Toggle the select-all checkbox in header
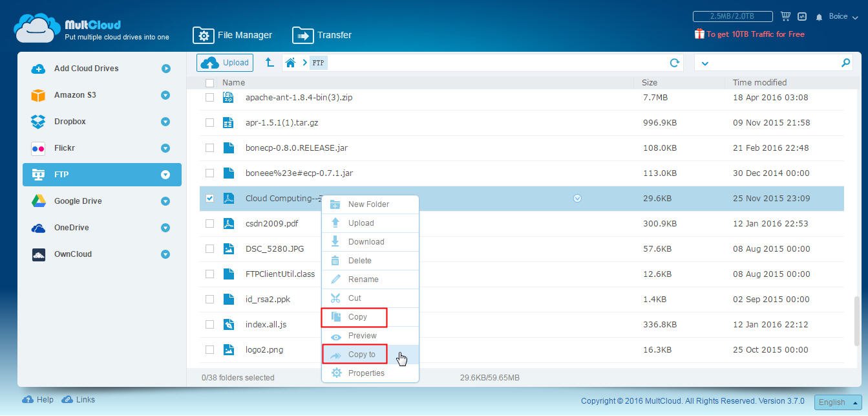This screenshot has height=416, width=868. (209, 83)
